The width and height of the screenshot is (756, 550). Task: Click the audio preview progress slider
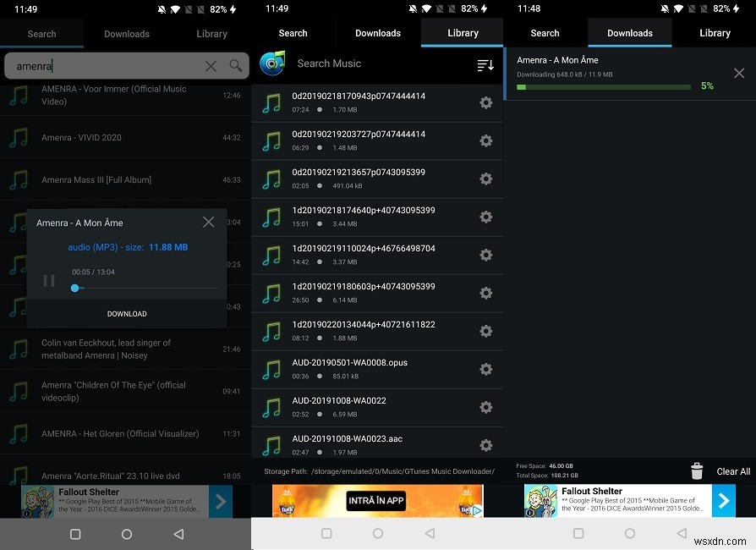(x=74, y=288)
